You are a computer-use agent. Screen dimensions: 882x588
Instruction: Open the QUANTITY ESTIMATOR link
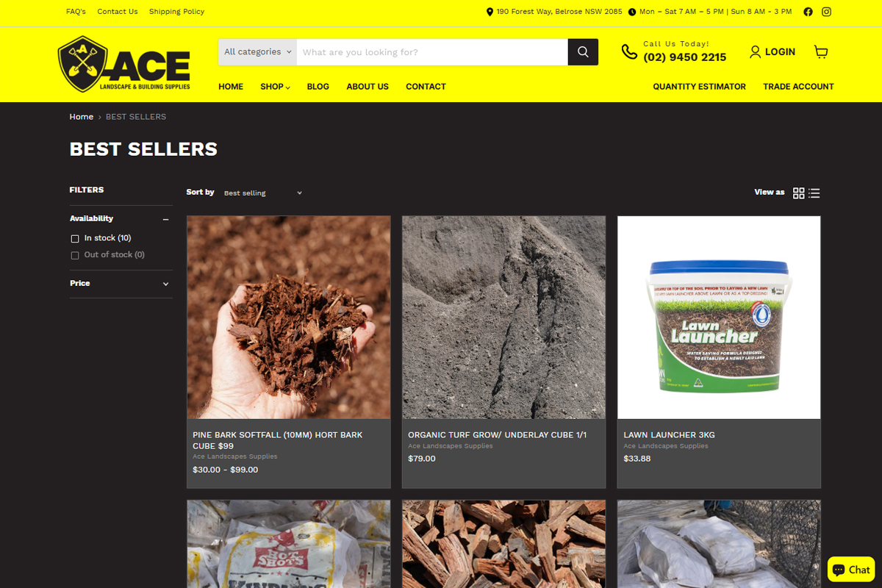click(699, 87)
